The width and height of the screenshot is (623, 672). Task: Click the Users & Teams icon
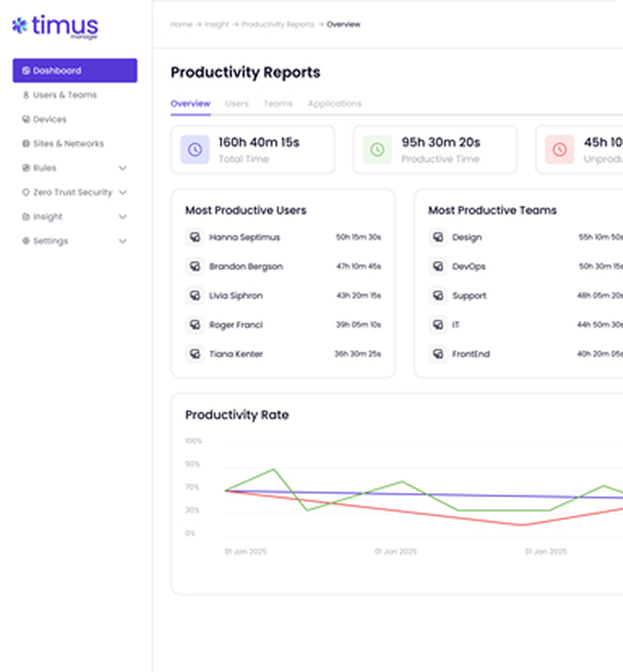click(x=26, y=95)
